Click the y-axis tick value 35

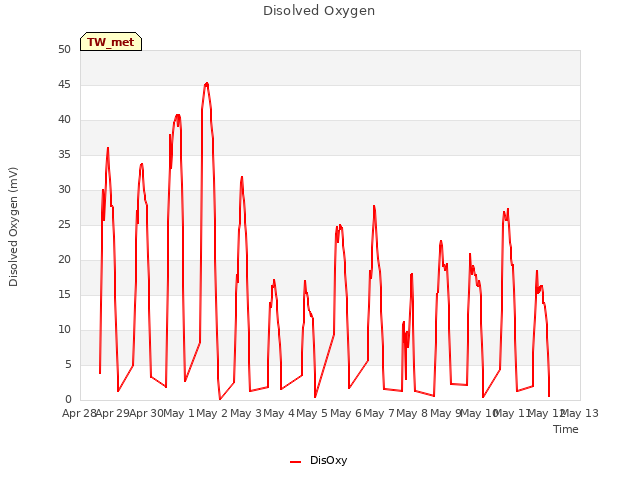[x=64, y=155]
